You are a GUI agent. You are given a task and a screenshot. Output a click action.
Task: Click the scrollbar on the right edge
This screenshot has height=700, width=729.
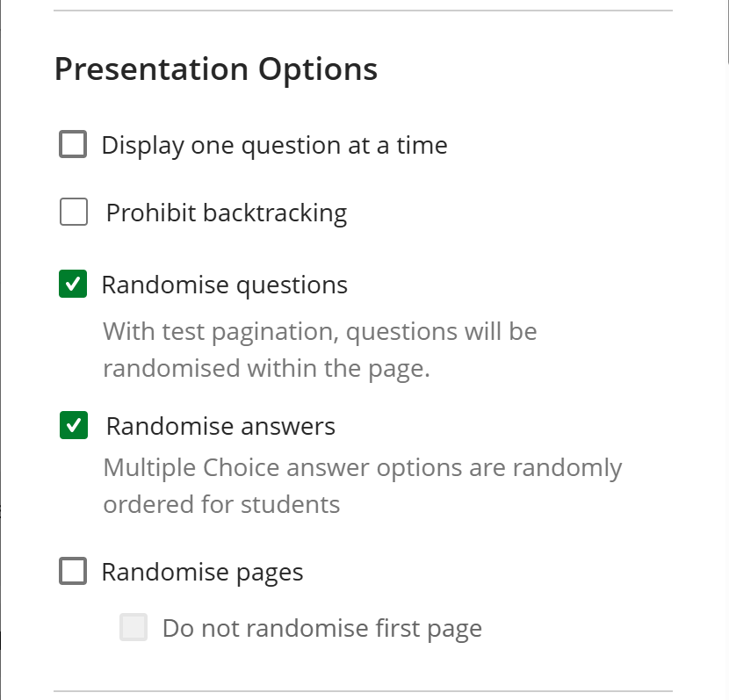click(727, 35)
